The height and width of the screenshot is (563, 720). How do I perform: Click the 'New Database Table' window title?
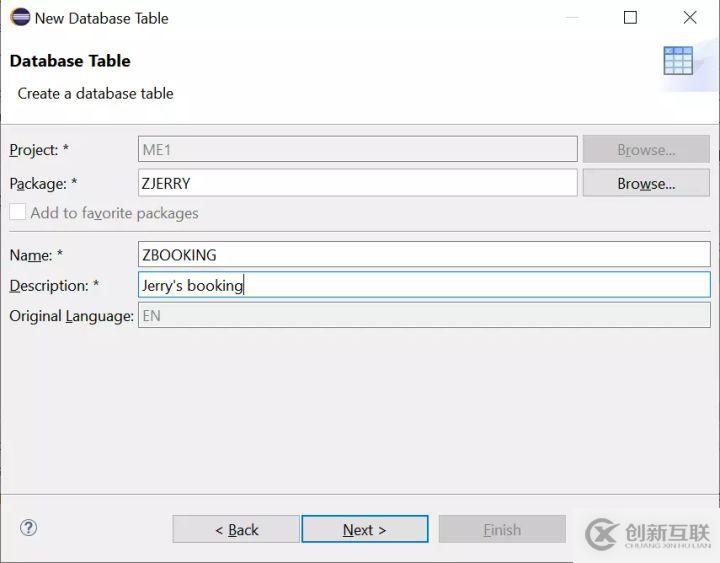pyautogui.click(x=101, y=18)
